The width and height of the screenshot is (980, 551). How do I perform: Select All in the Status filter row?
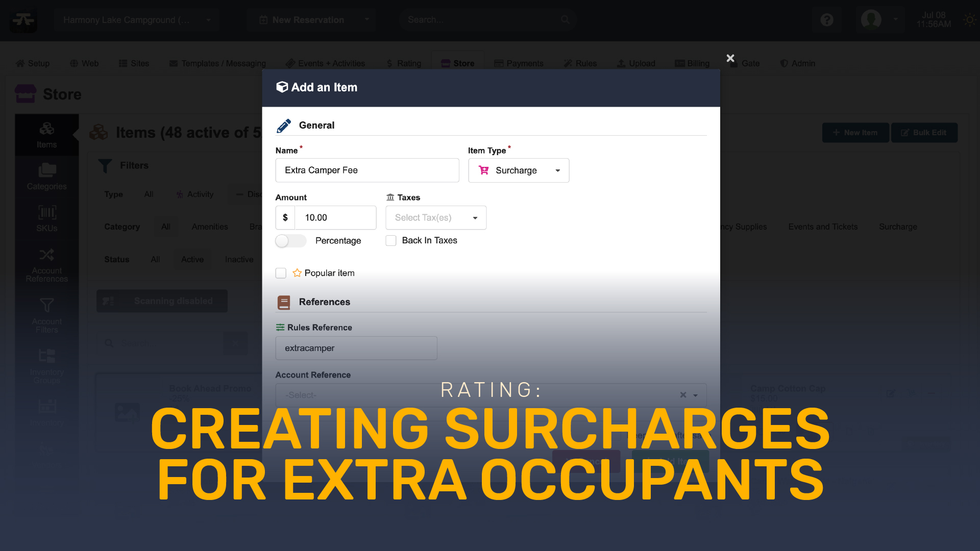click(155, 260)
